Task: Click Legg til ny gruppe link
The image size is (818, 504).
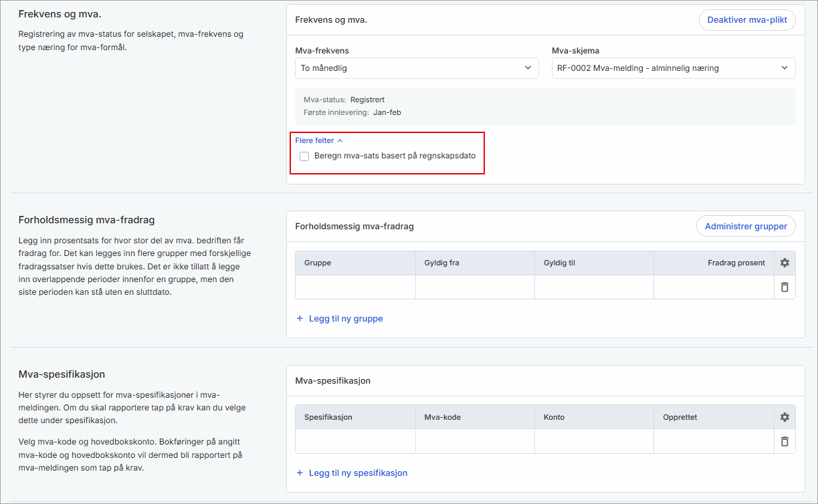Action: click(346, 319)
